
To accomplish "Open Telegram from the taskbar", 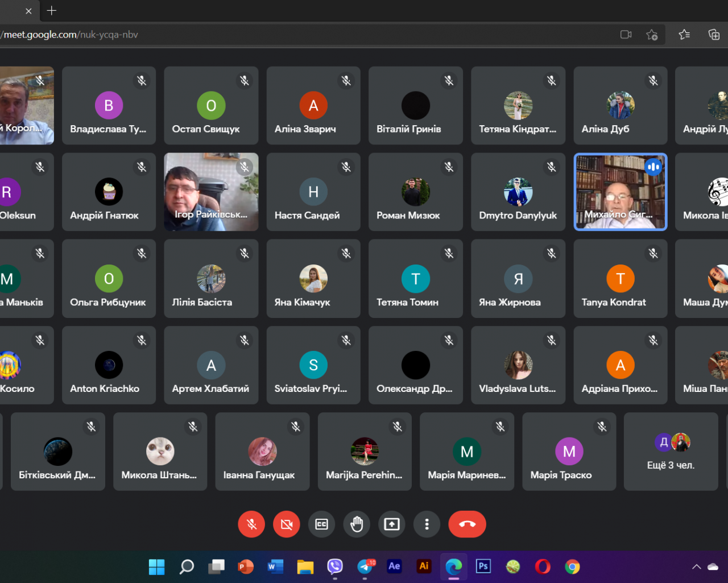I will pos(365,567).
